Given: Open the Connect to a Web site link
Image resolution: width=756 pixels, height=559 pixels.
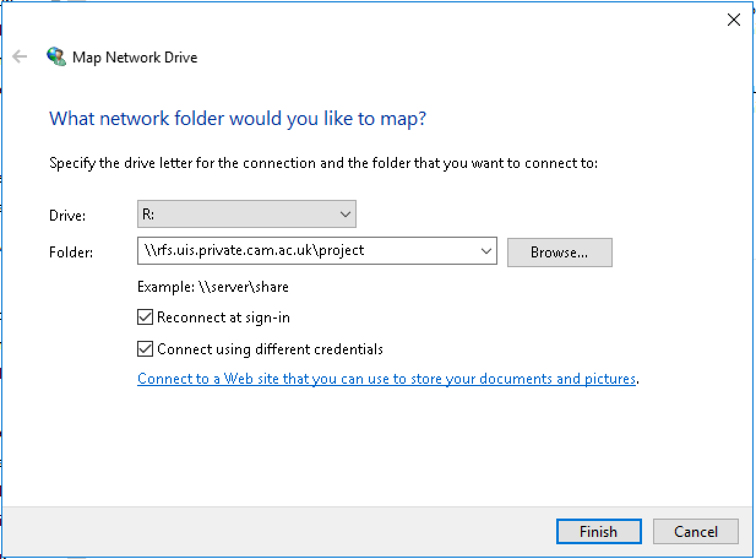Looking at the screenshot, I should [386, 379].
